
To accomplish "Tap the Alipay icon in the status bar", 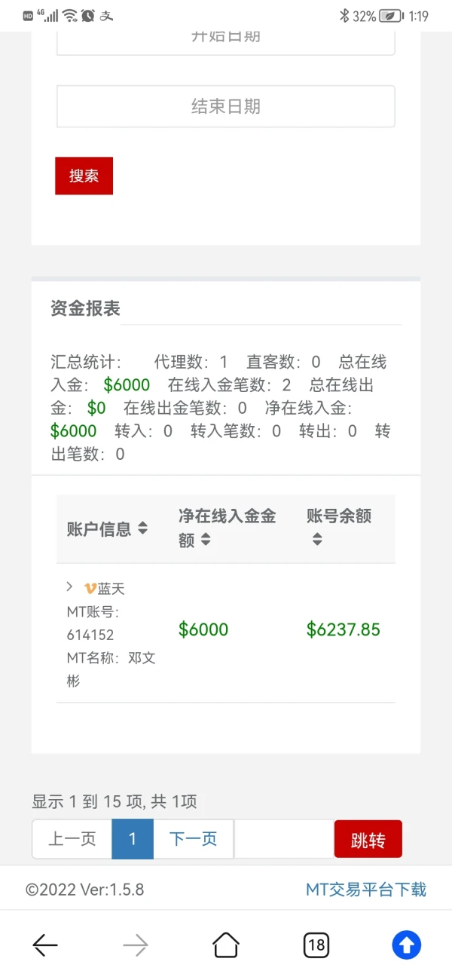I will 105,14.
